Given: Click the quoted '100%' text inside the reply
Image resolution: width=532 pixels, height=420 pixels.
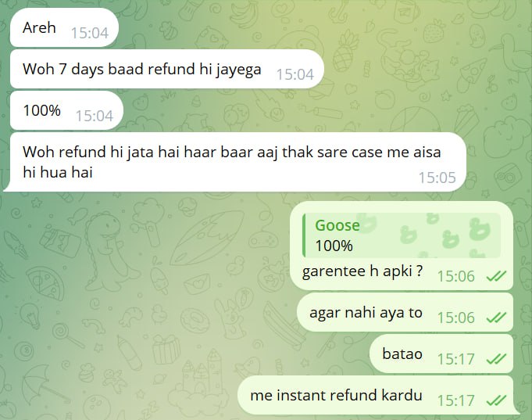Looking at the screenshot, I should [x=334, y=246].
